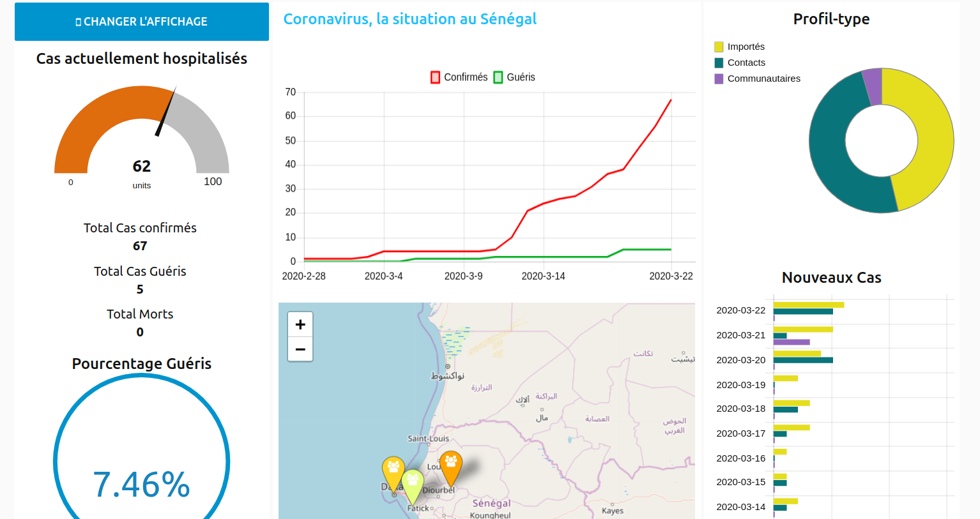The width and height of the screenshot is (980, 519).
Task: Click the Total Cas confirmés value 67
Action: [140, 246]
